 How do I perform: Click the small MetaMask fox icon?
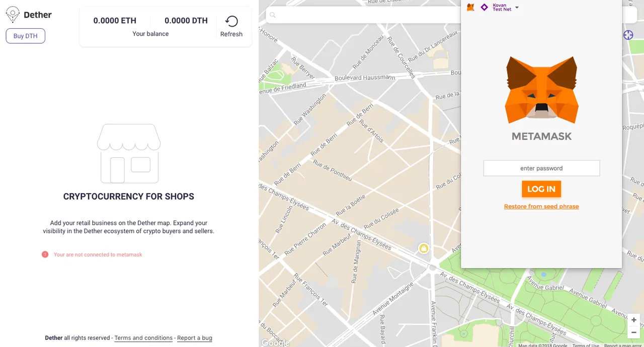470,7
